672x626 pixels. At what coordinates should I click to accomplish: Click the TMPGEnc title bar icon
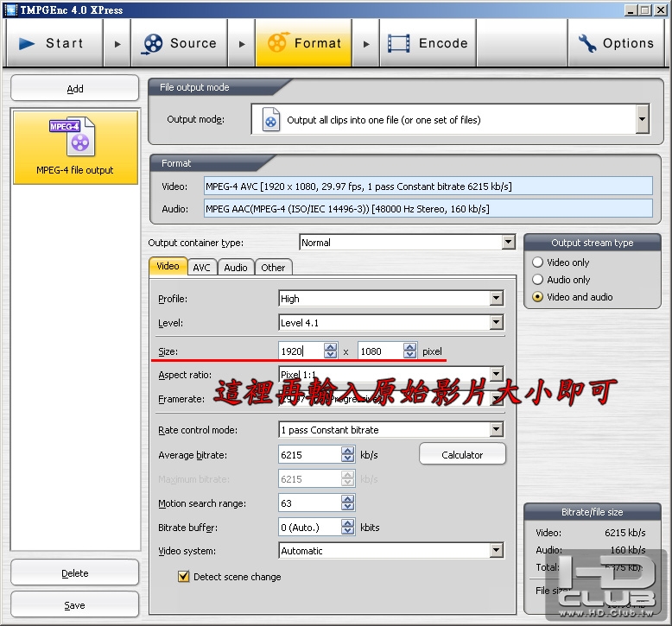coord(10,9)
